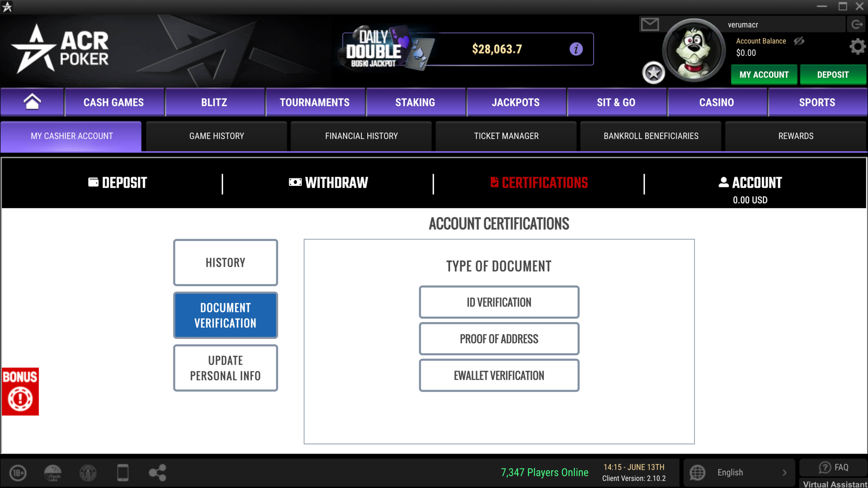This screenshot has width=868, height=488.
Task: Open the message inbox envelope icon
Action: pos(650,24)
